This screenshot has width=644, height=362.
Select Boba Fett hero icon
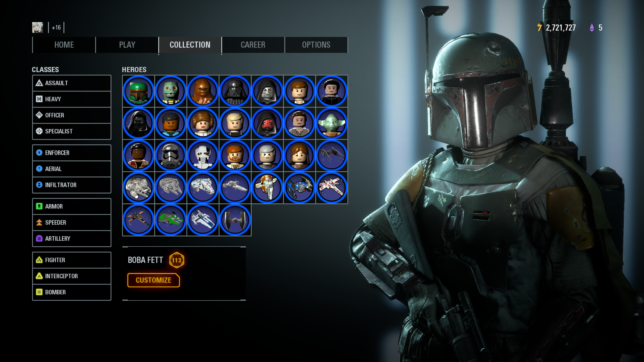click(x=138, y=90)
